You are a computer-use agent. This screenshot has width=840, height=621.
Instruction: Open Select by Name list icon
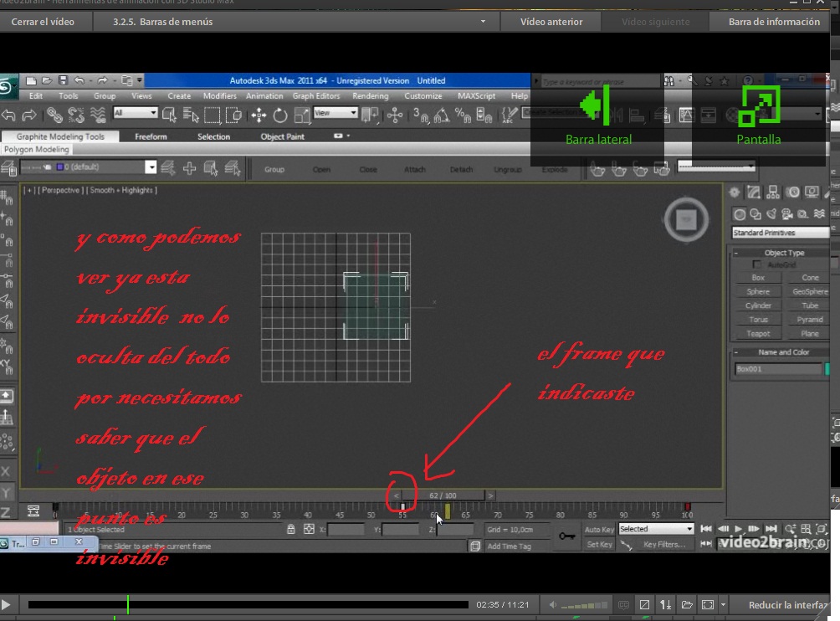click(190, 115)
